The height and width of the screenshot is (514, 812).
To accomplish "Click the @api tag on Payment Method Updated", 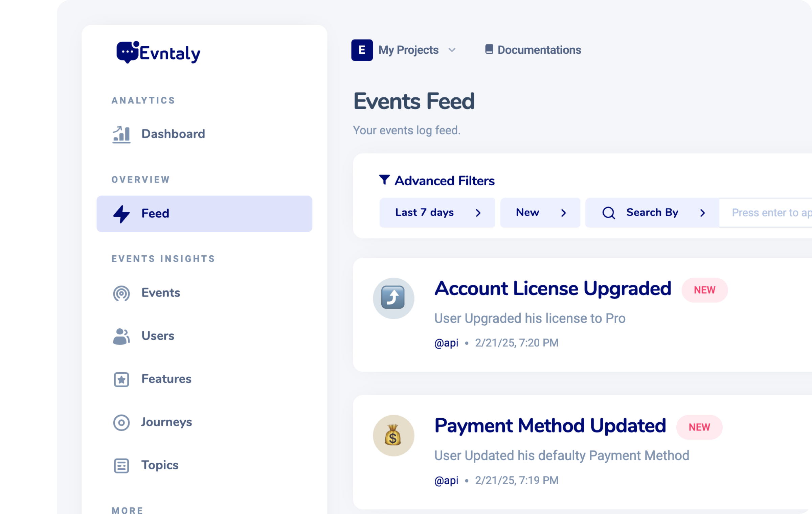I will pyautogui.click(x=446, y=481).
